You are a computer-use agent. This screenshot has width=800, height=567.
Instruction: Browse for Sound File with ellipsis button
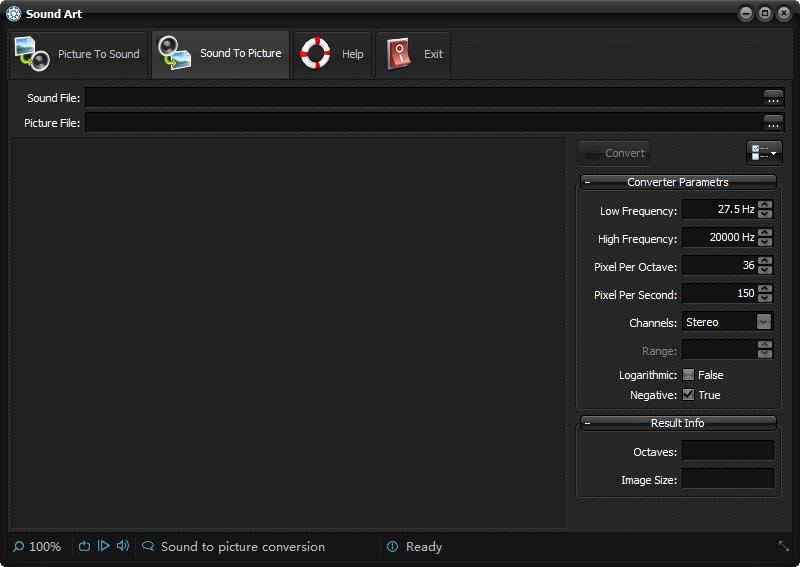pos(773,97)
